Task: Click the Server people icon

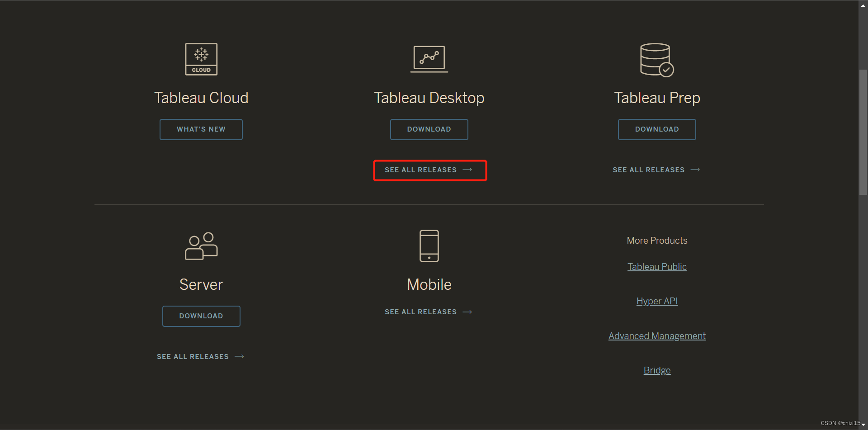Action: (201, 246)
